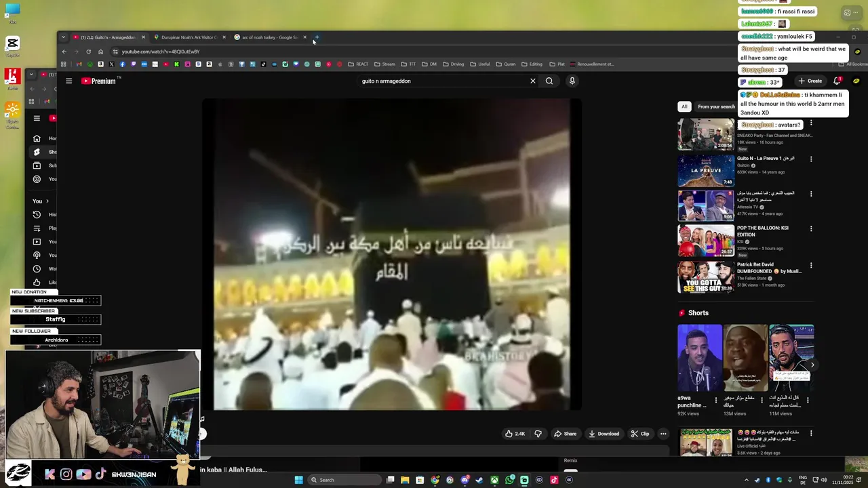Select the 'From your search' chip
Image resolution: width=868 pixels, height=488 pixels.
point(716,106)
